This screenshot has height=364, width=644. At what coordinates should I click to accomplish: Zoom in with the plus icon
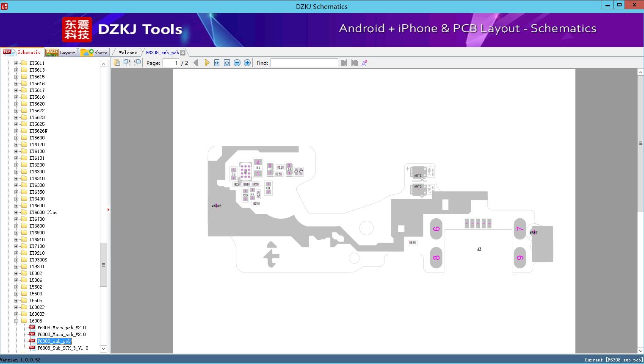[x=247, y=63]
